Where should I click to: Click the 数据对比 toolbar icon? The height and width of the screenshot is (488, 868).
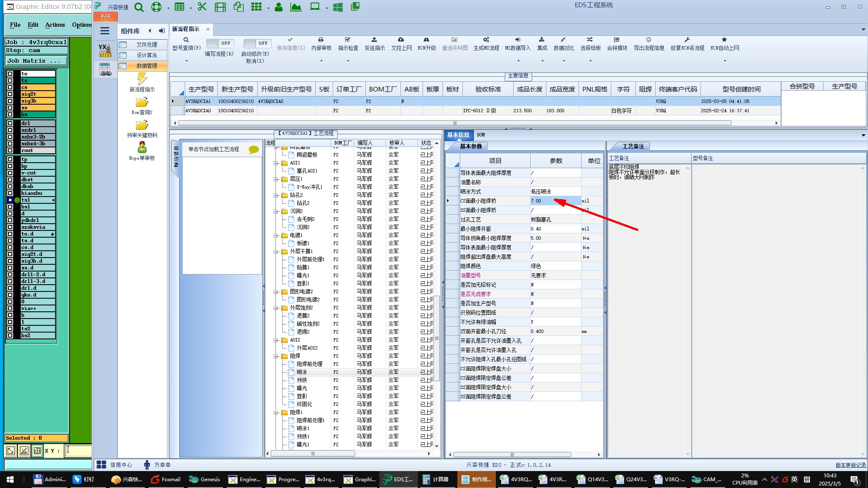click(563, 40)
